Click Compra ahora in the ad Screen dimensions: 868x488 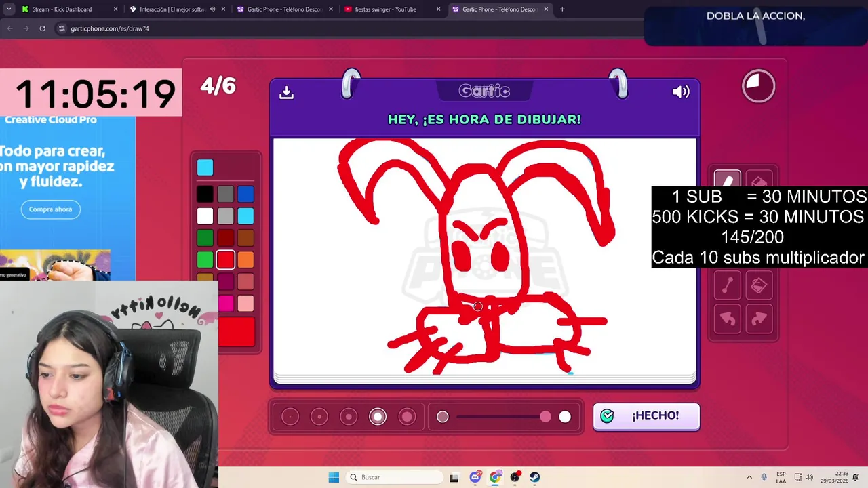[50, 209]
